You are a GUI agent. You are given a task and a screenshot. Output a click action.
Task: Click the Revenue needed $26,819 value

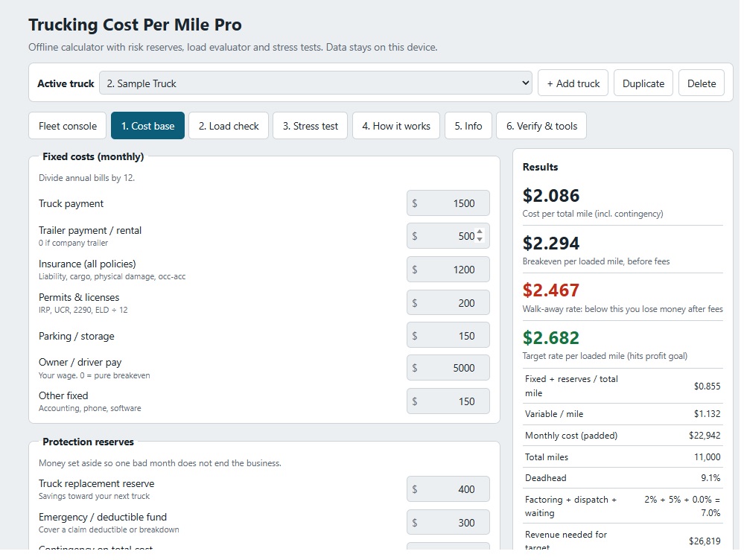(x=705, y=541)
